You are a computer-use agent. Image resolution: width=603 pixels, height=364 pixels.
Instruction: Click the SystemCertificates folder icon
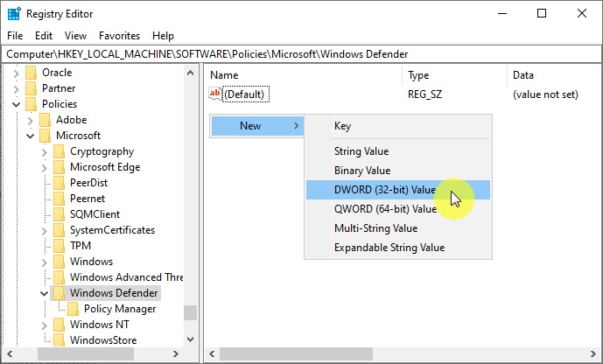click(59, 230)
